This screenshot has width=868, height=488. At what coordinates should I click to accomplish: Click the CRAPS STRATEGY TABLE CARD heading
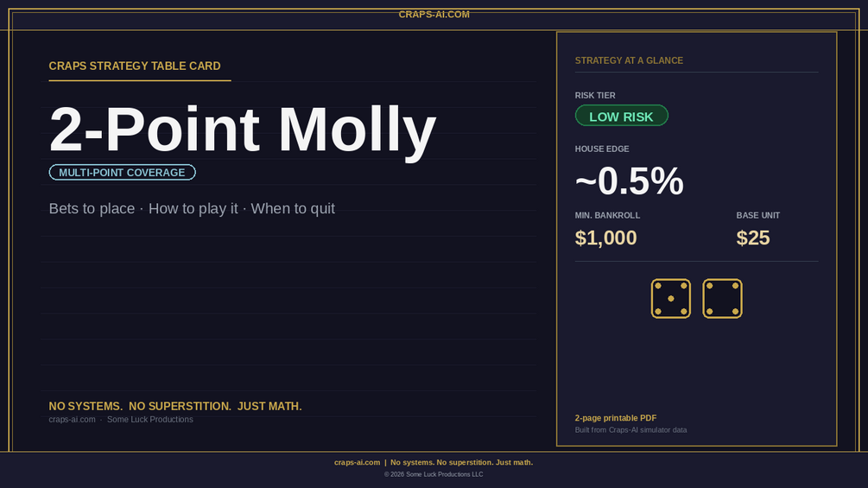tap(135, 66)
